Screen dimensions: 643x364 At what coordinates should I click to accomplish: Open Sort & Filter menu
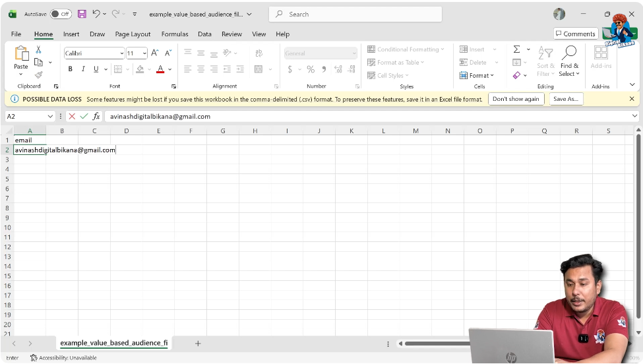(x=545, y=61)
